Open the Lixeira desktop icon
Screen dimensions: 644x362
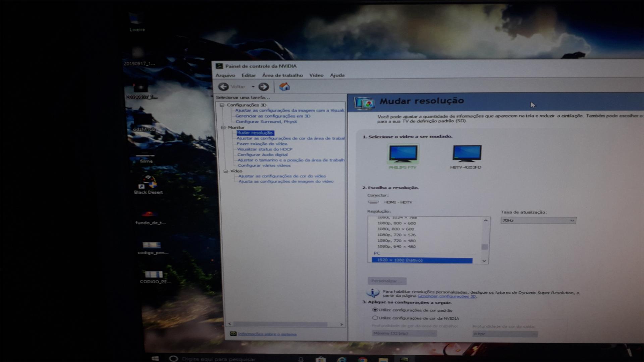pyautogui.click(x=137, y=22)
